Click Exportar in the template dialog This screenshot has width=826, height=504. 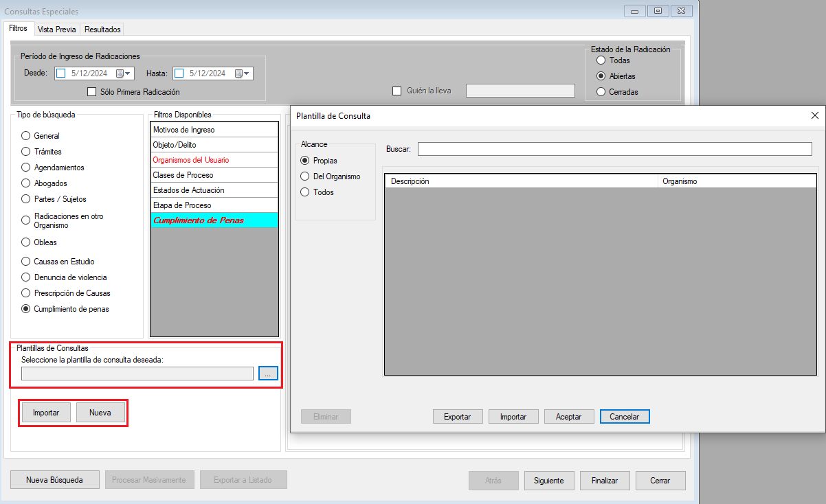click(457, 417)
